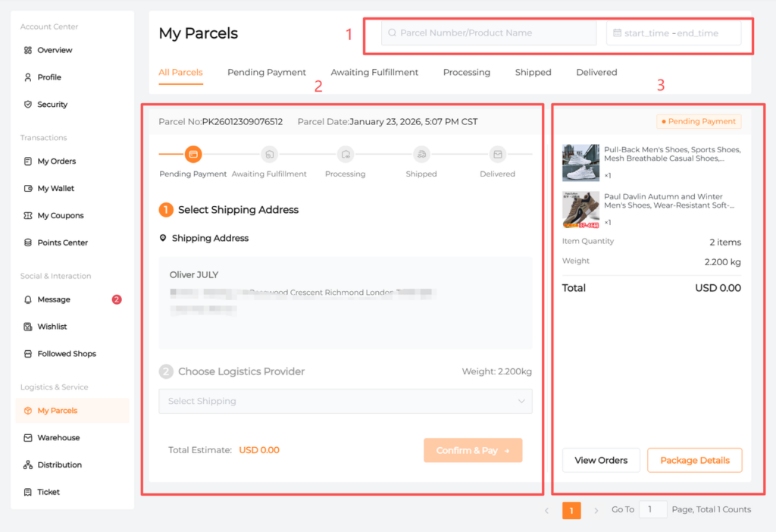Select the Shipped tab
The image size is (776, 532).
click(x=533, y=73)
